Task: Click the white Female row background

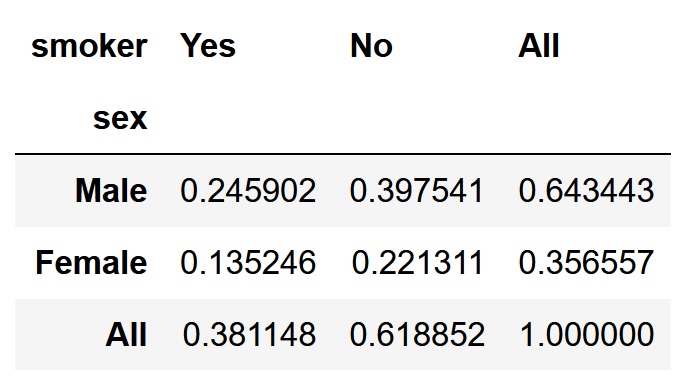Action: pos(343,263)
